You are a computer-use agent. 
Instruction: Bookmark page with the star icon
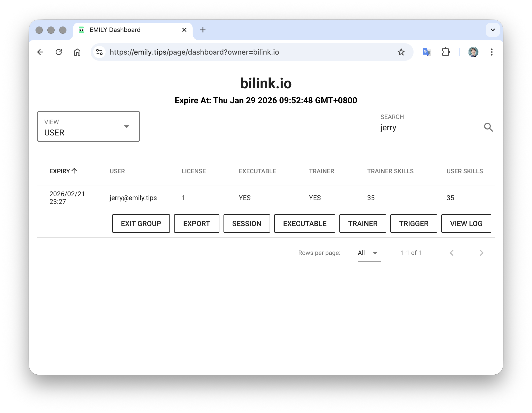[401, 52]
